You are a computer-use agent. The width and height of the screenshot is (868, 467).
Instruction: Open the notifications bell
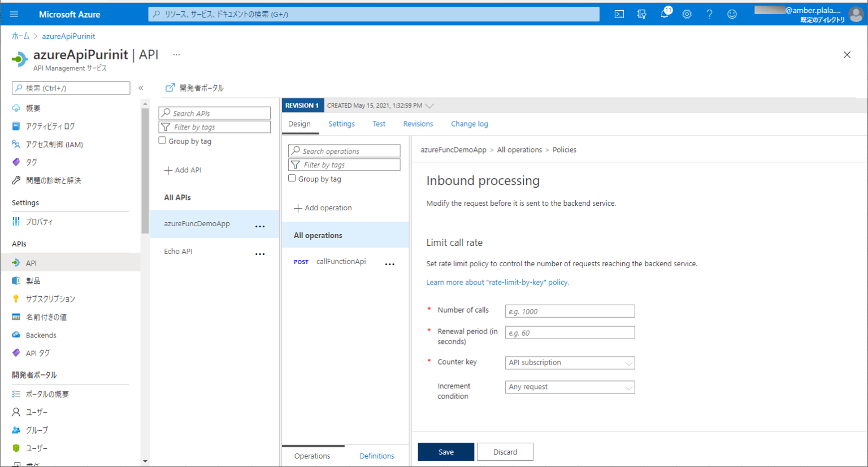(665, 14)
